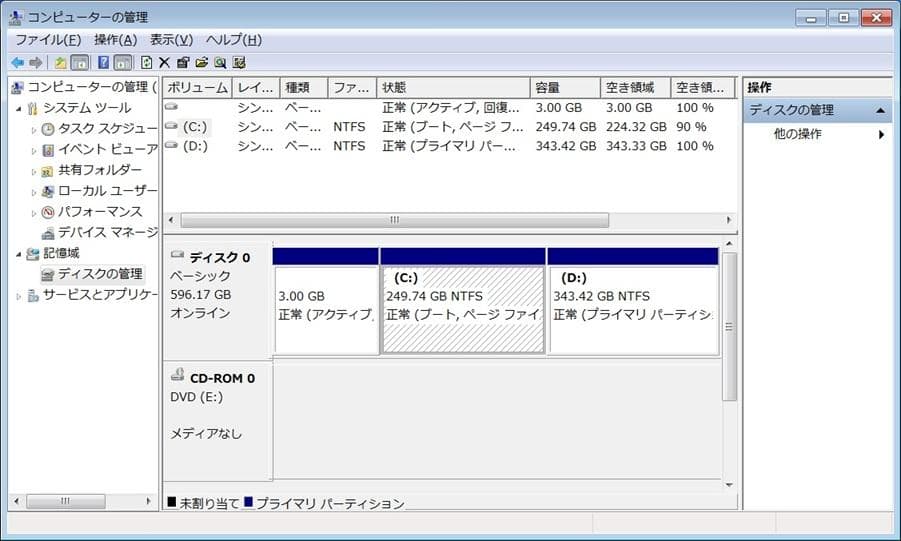Sort by the 空き領域 column header
This screenshot has width=901, height=541.
click(636, 87)
